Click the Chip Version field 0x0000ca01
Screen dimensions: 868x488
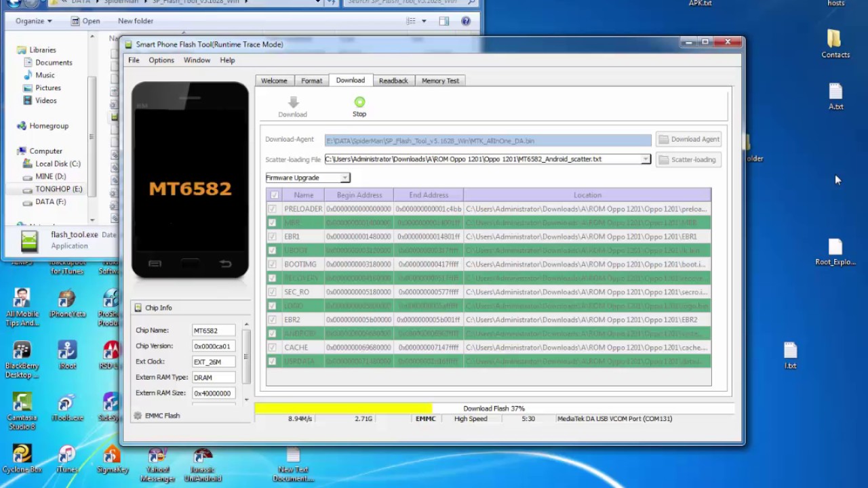click(x=214, y=346)
